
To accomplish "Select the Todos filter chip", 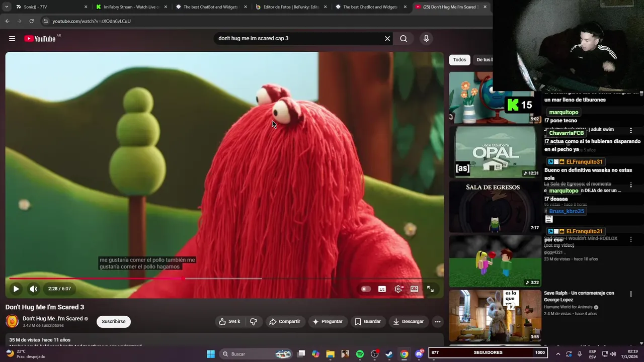I will [x=459, y=60].
